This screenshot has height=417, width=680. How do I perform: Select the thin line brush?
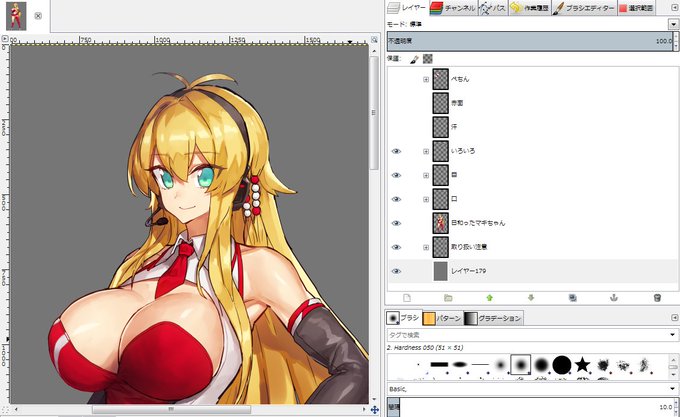480,365
